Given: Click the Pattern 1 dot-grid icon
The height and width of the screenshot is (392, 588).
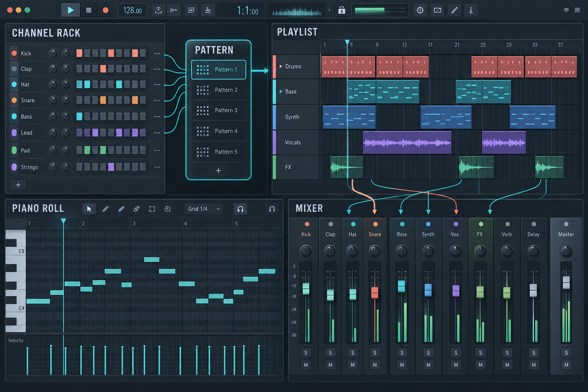Looking at the screenshot, I should coord(203,70).
